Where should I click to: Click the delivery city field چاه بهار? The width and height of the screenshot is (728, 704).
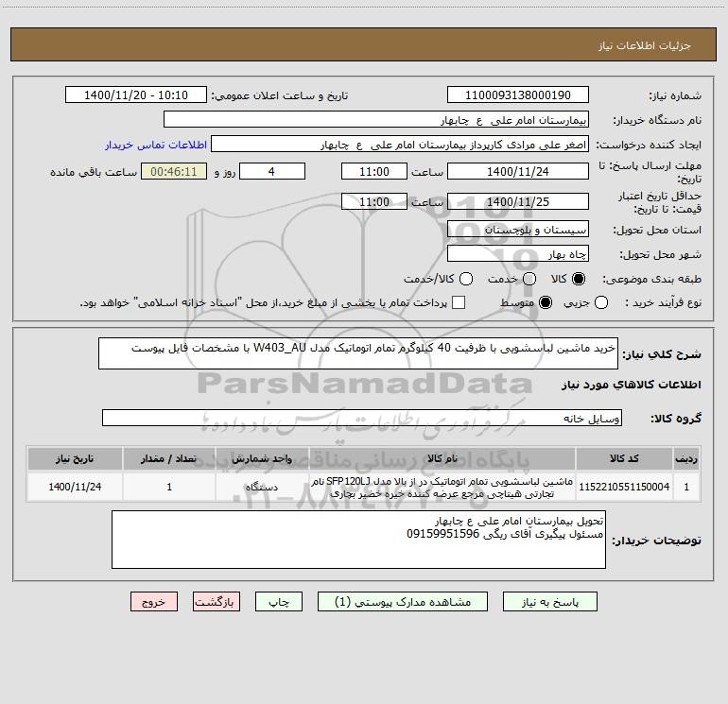518,254
